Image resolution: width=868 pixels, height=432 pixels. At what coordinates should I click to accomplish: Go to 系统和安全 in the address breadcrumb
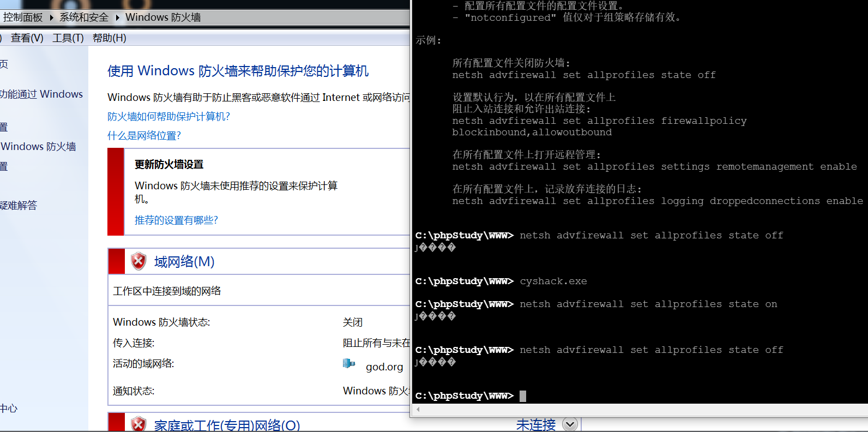tap(84, 17)
